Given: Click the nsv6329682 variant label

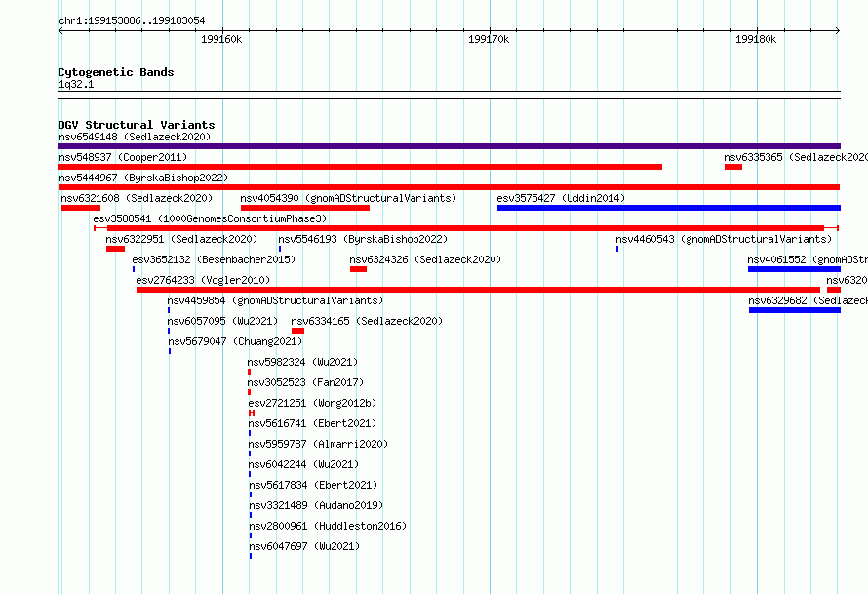Looking at the screenshot, I should (808, 300).
